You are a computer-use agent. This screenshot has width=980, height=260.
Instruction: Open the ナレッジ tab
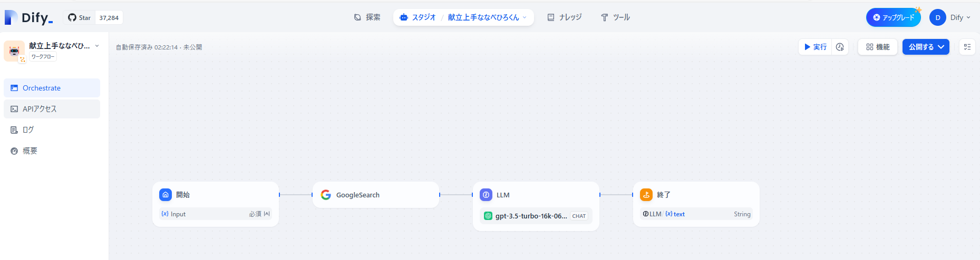click(565, 17)
